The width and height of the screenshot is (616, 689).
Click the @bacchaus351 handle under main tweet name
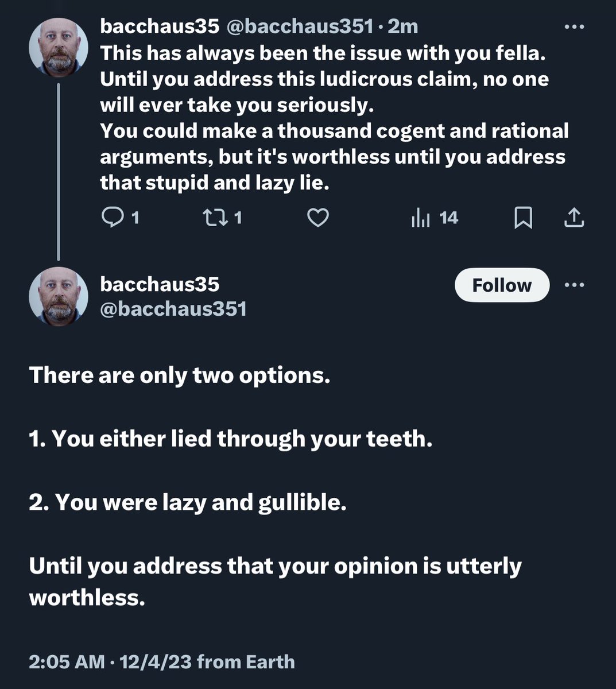(173, 309)
